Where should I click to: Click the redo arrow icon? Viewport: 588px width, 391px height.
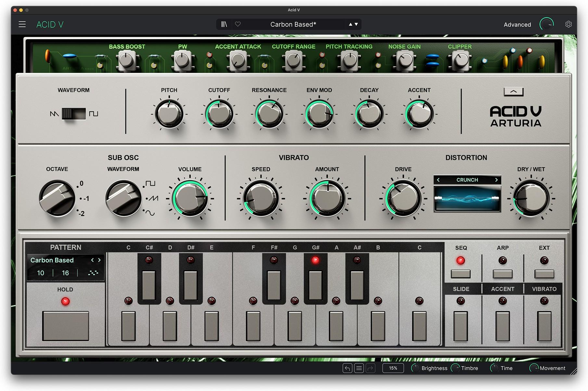coord(371,368)
